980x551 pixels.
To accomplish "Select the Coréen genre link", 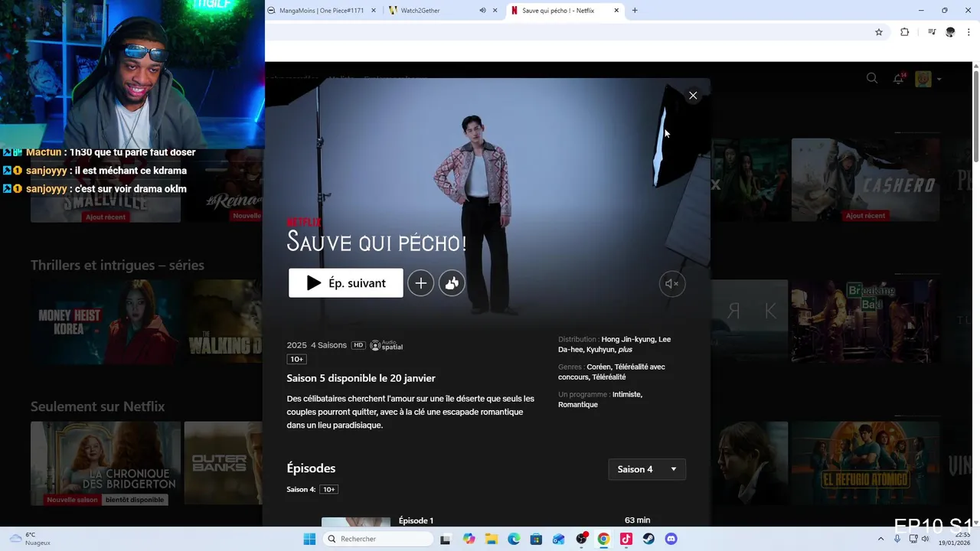I will [598, 367].
